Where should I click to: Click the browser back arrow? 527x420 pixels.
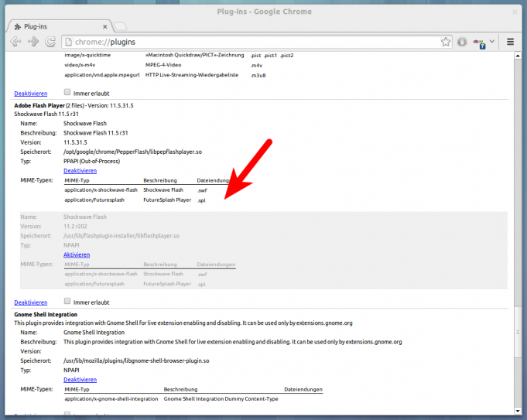[x=15, y=42]
